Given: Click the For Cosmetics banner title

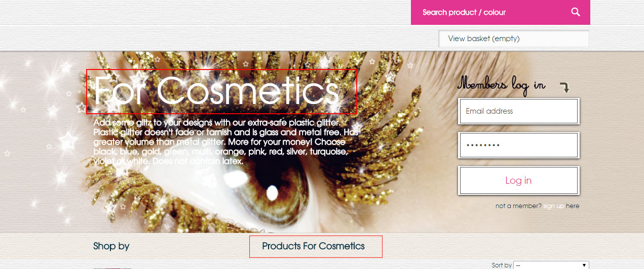Looking at the screenshot, I should pyautogui.click(x=216, y=91).
